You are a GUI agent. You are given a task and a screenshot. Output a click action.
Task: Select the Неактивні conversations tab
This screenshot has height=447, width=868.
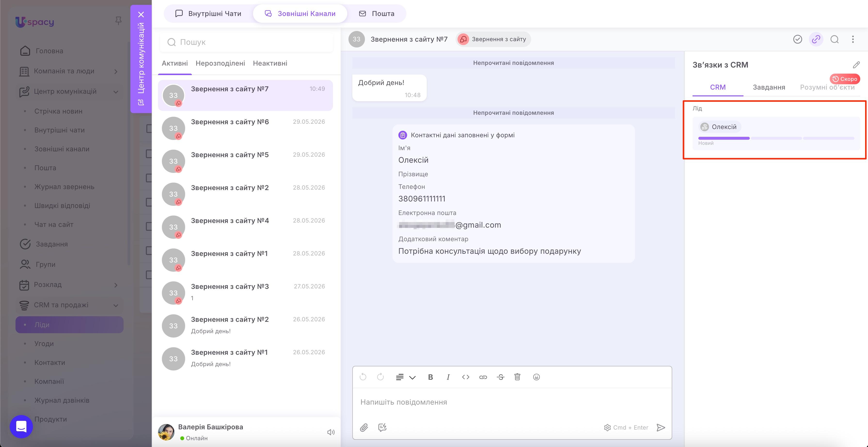tap(270, 63)
